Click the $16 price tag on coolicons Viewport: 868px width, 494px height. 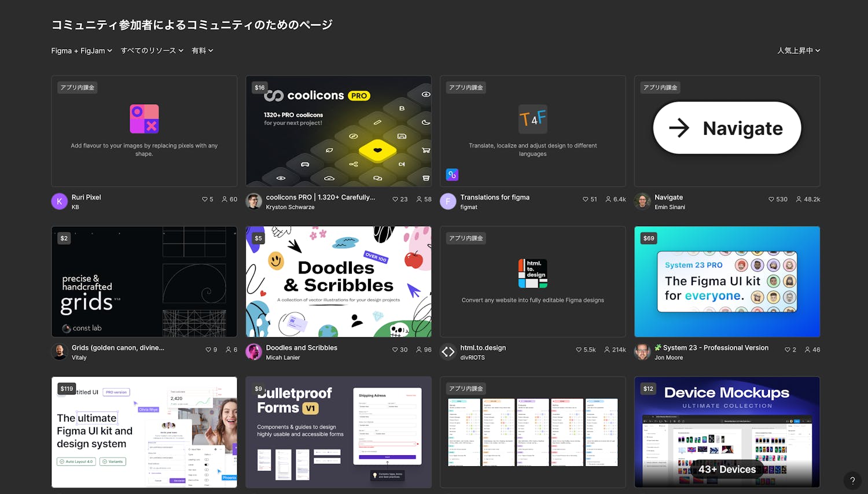pos(259,87)
